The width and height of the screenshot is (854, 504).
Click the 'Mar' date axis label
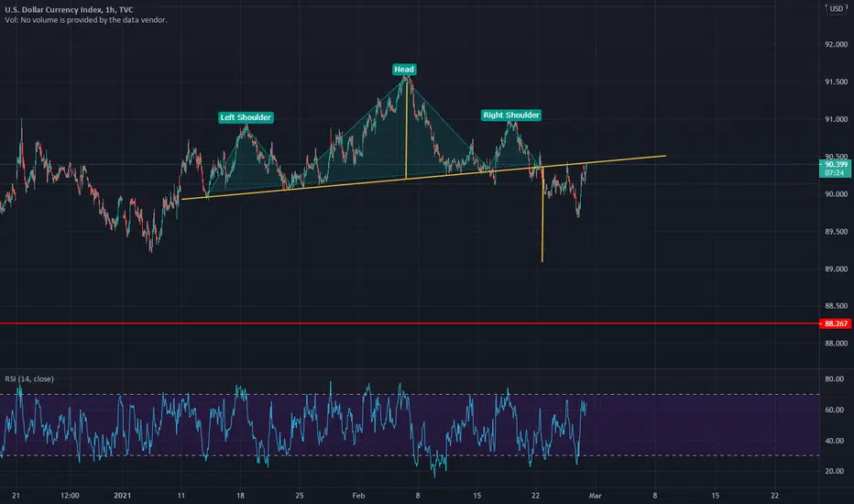(596, 495)
